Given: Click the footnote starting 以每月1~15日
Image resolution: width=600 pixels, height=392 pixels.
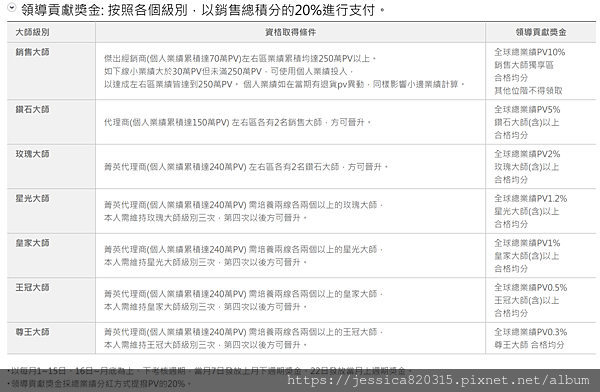Looking at the screenshot, I should pos(210,371).
